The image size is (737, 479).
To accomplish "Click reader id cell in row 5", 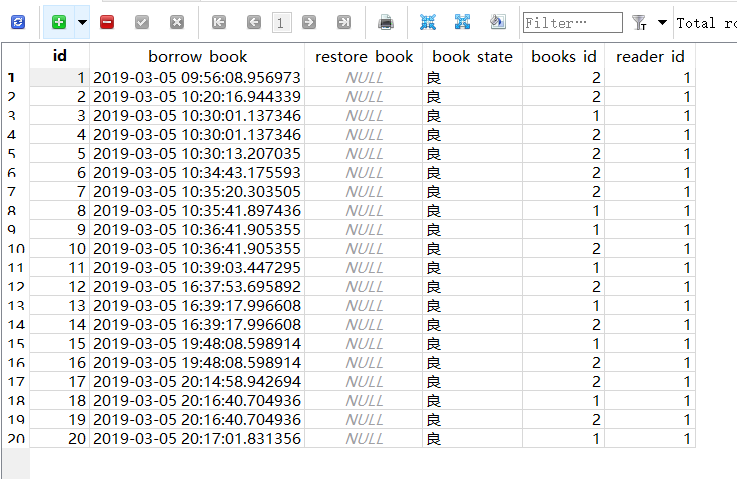I will [x=650, y=154].
